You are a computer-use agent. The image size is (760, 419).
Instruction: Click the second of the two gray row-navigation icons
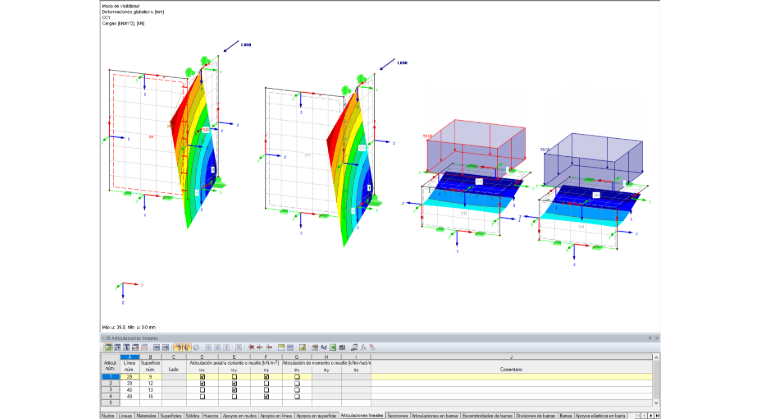(x=165, y=347)
